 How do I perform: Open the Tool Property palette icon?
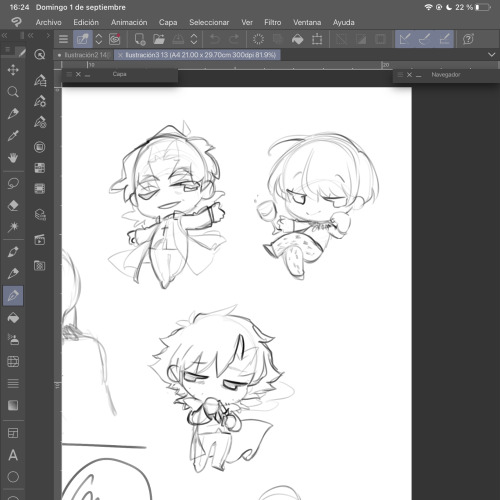40,101
